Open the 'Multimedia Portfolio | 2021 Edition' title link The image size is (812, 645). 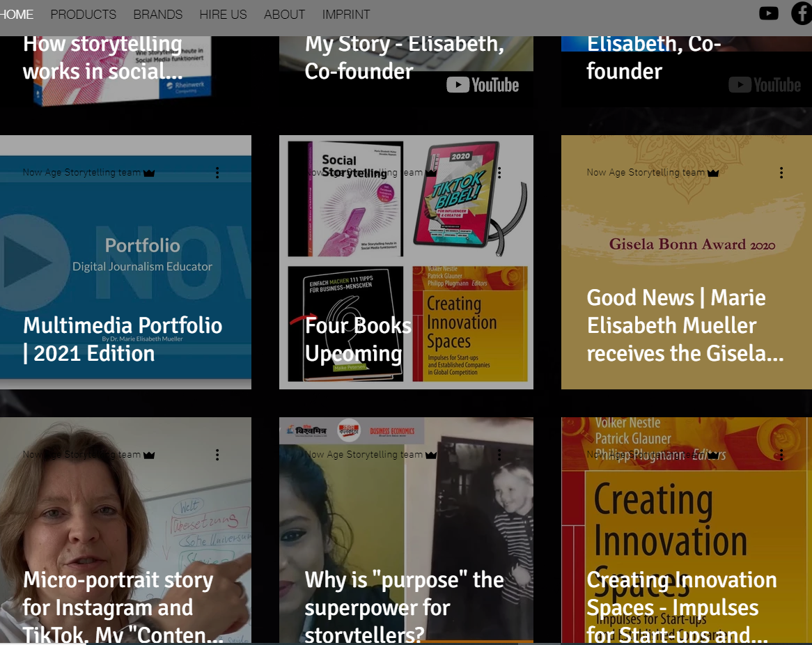point(123,339)
